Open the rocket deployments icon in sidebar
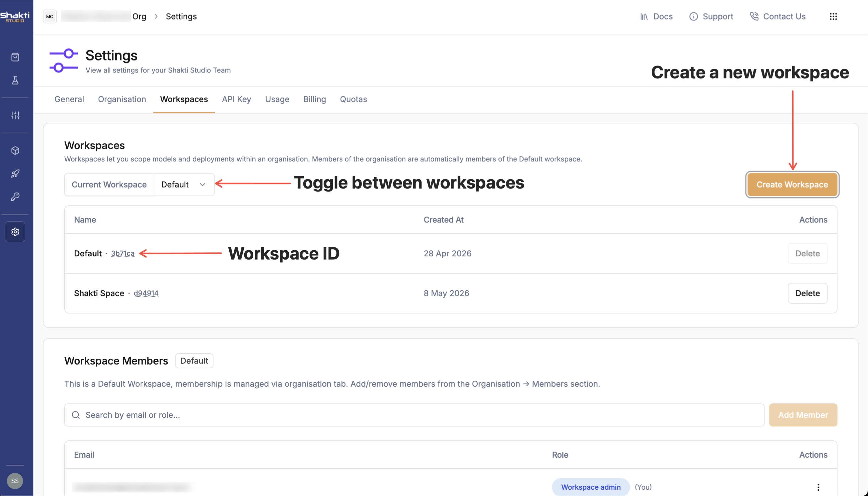The width and height of the screenshot is (868, 496). tap(15, 174)
